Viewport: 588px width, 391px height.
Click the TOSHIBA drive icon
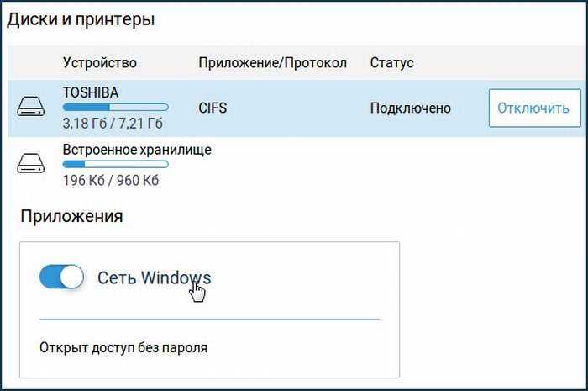[31, 106]
